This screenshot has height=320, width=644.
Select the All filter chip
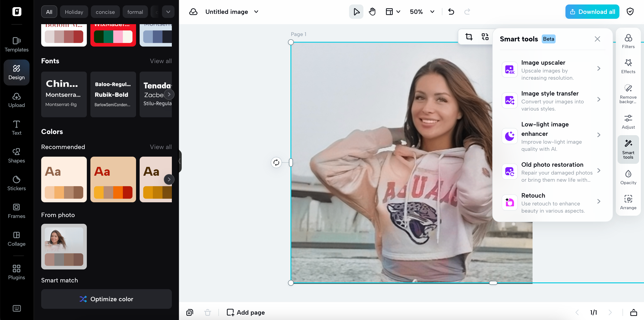pos(49,12)
